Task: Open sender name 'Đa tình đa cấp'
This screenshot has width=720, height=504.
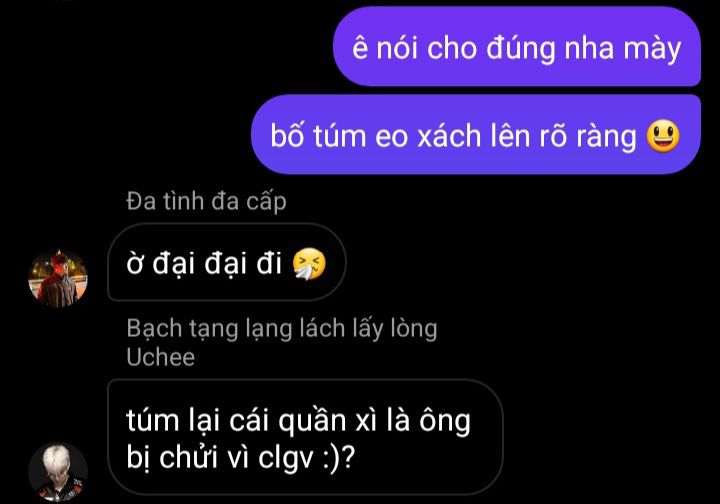Action: point(206,202)
